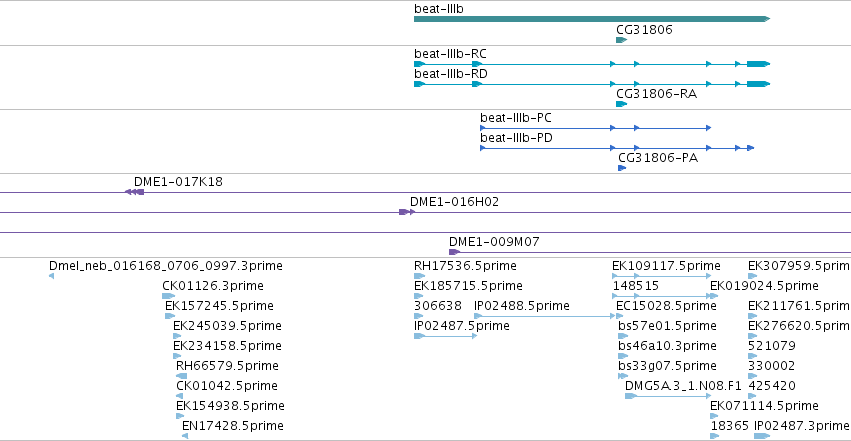Click the DME1-017K18 label
This screenshot has height=441, width=851.
pos(178,182)
